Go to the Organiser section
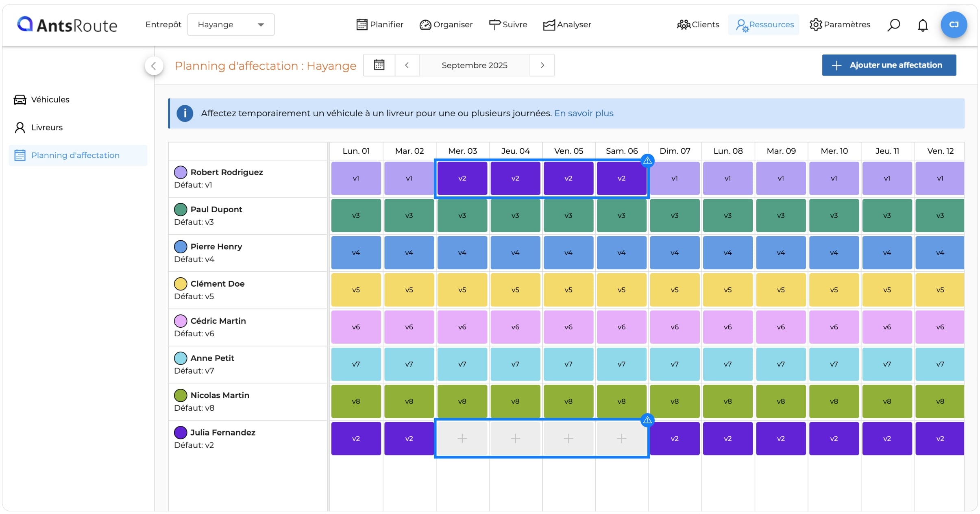 click(x=446, y=24)
